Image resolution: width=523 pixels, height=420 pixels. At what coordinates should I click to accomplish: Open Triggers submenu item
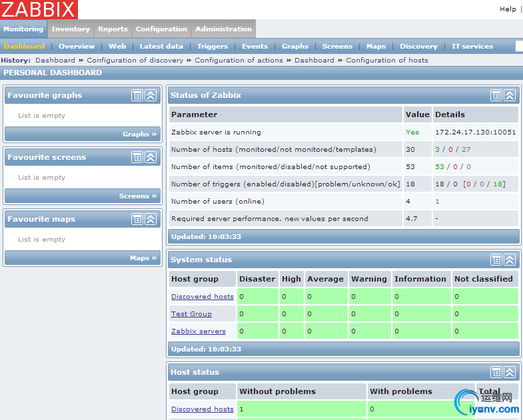coord(213,47)
